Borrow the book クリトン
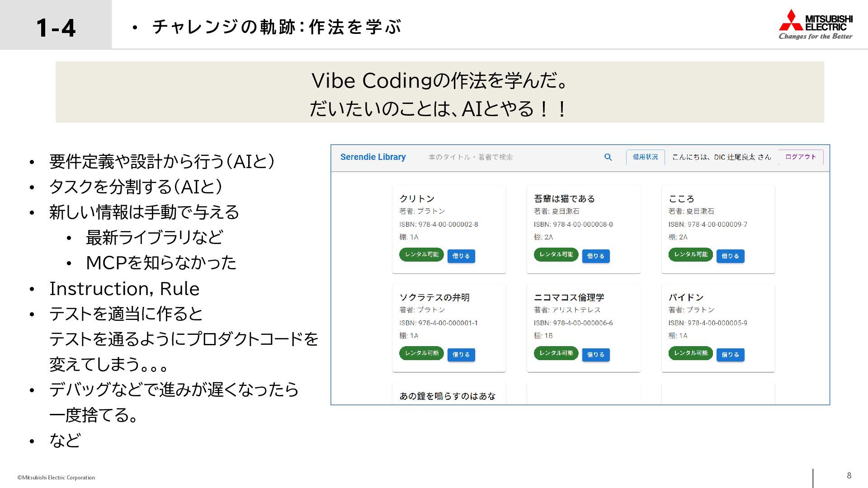This screenshot has height=488, width=868. [461, 256]
